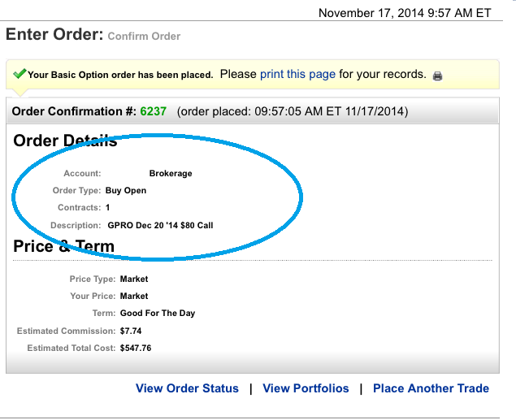Screen dimensions: 516x420
Task: Click the order placed time text
Action: [x=293, y=111]
